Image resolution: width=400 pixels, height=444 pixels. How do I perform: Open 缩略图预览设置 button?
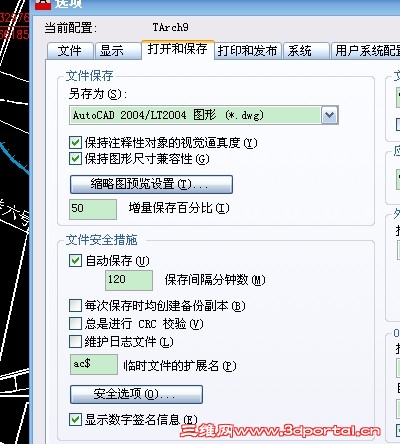(151, 184)
